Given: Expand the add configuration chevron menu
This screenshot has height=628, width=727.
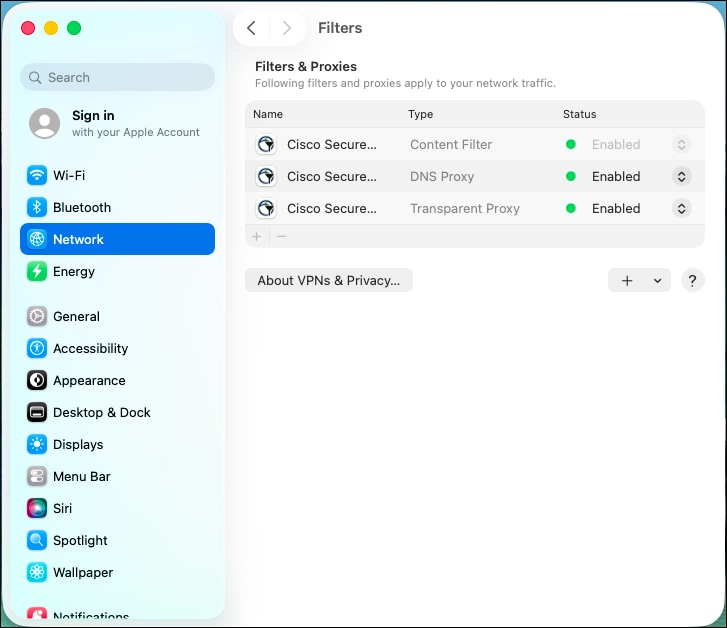Looking at the screenshot, I should 657,281.
